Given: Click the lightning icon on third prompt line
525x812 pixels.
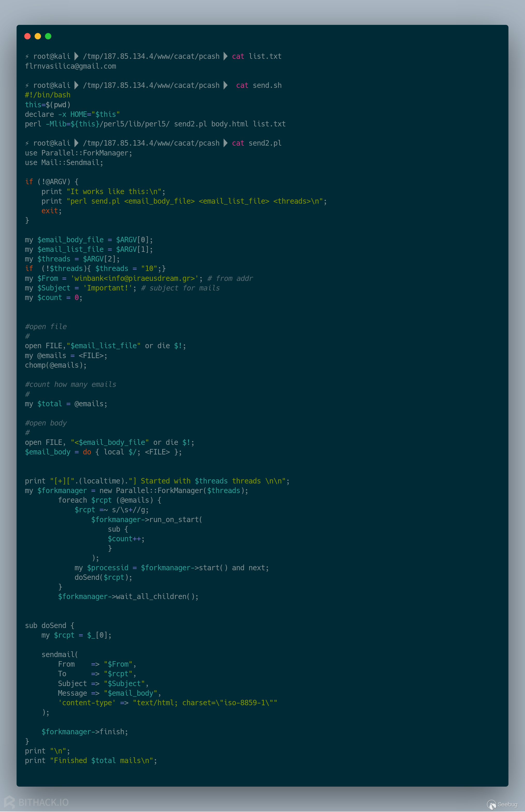Looking at the screenshot, I should [x=28, y=143].
